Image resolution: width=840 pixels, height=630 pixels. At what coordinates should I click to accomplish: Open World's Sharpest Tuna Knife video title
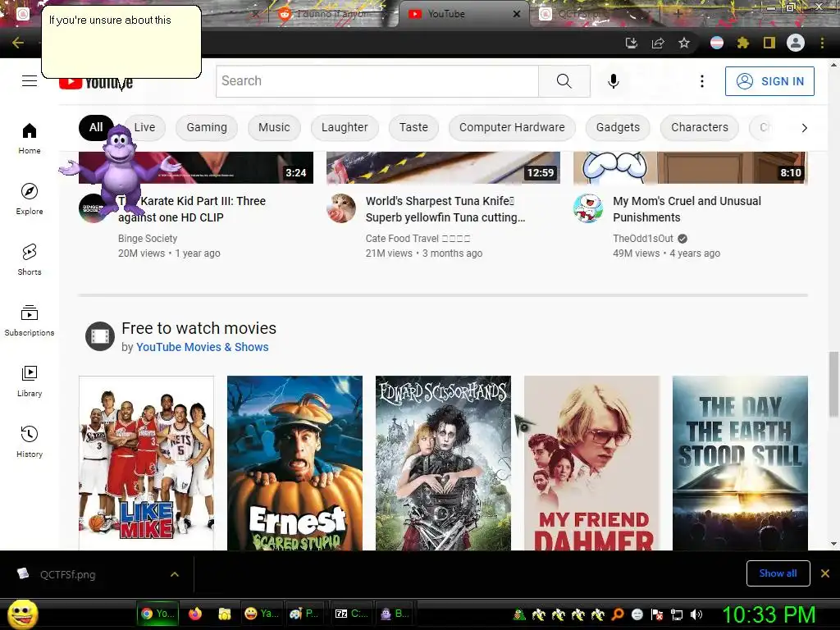445,209
